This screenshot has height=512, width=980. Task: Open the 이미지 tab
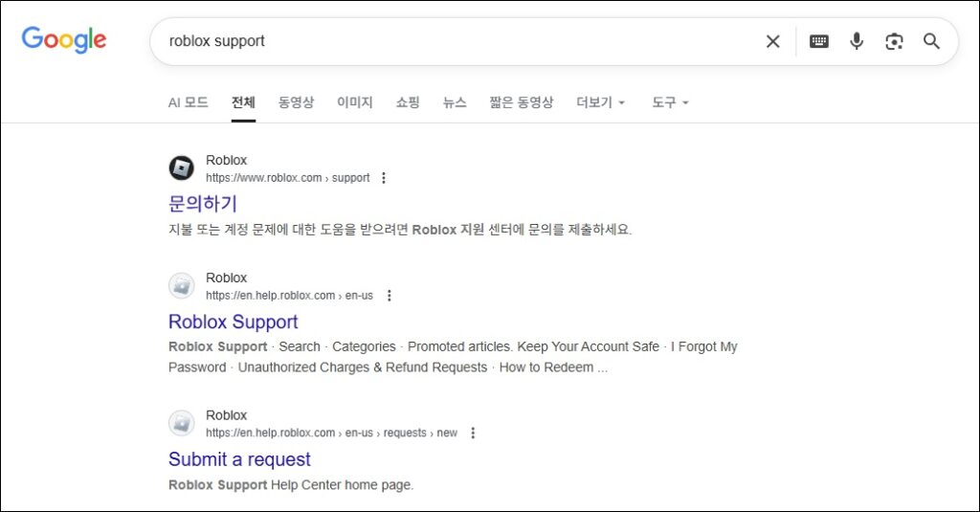(x=354, y=102)
